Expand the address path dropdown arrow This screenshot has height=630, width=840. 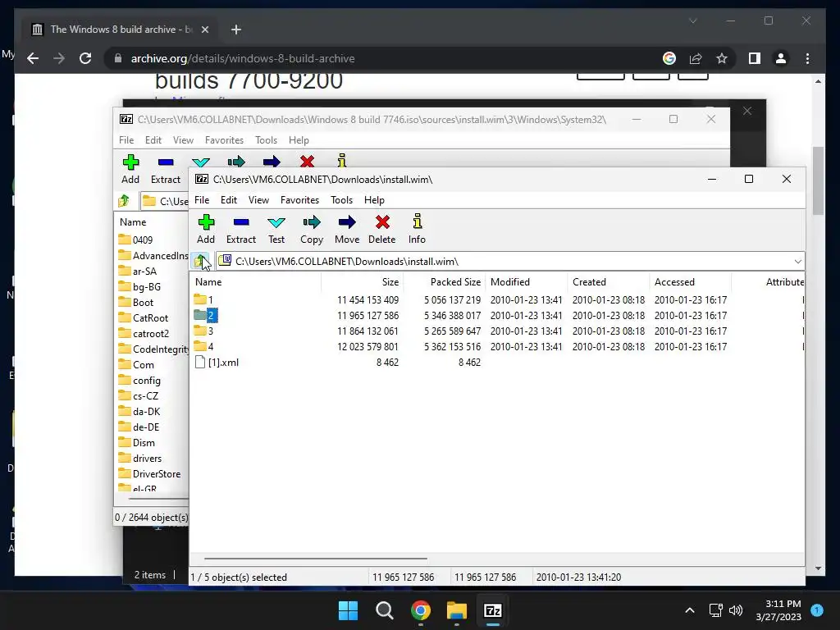click(x=797, y=262)
